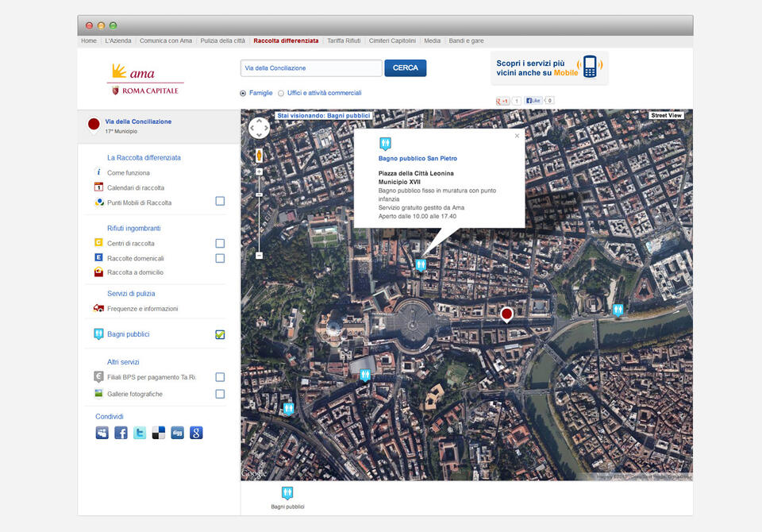
Task: Focus the Via della Conciliazione search field
Action: pyautogui.click(x=311, y=68)
